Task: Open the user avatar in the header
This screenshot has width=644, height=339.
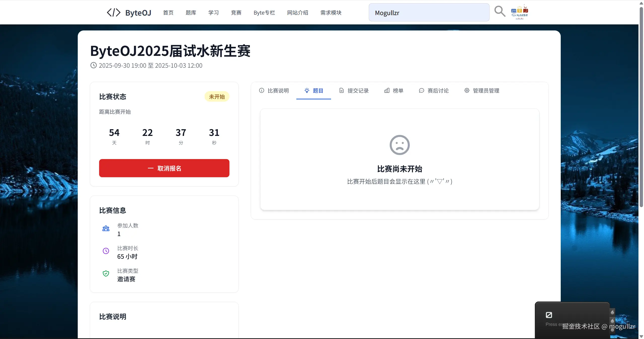Action: (x=519, y=12)
